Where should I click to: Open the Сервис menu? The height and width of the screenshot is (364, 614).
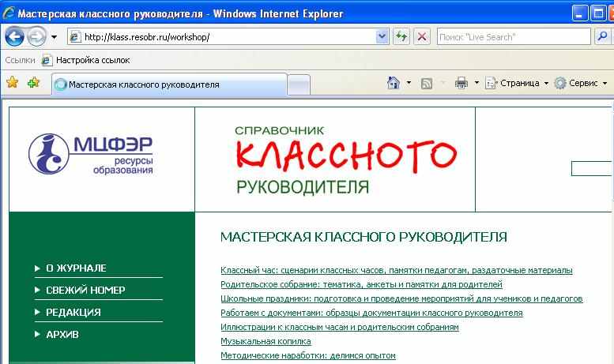[x=581, y=83]
